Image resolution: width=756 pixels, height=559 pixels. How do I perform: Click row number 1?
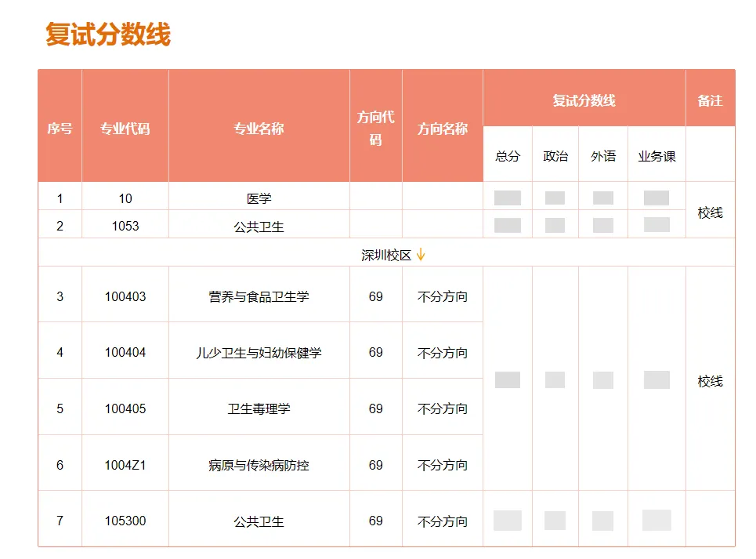pos(60,198)
